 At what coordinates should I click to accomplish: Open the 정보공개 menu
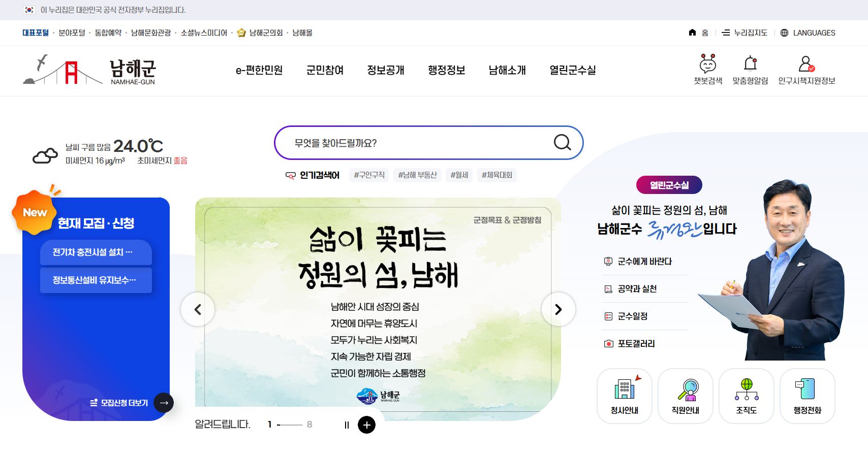click(x=386, y=70)
